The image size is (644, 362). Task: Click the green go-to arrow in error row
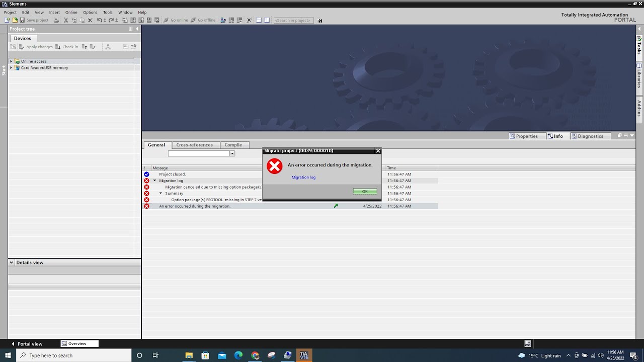point(336,206)
